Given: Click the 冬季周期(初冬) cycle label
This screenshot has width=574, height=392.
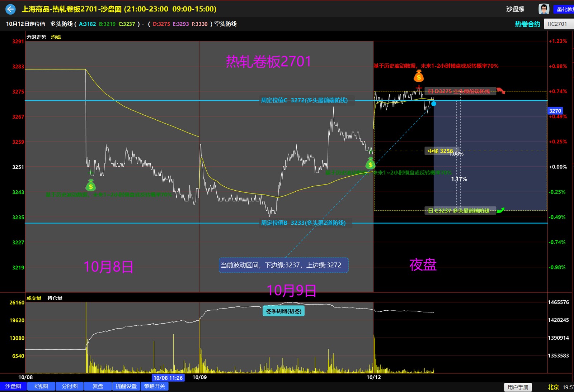Looking at the screenshot, I should 284,311.
